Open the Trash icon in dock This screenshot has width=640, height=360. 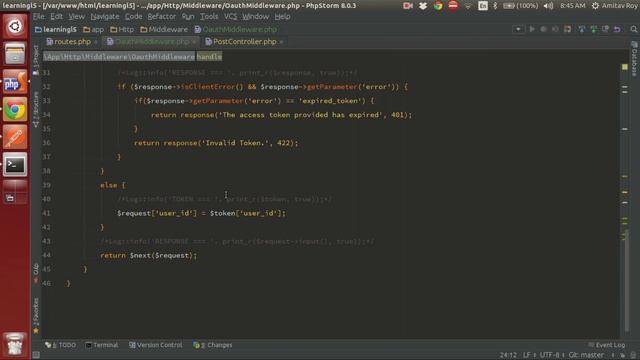coord(15,344)
